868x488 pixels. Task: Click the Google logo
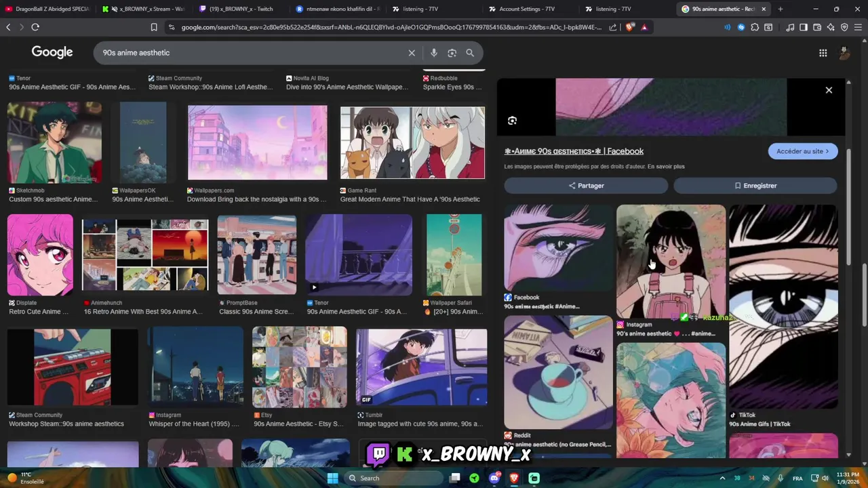coord(52,53)
